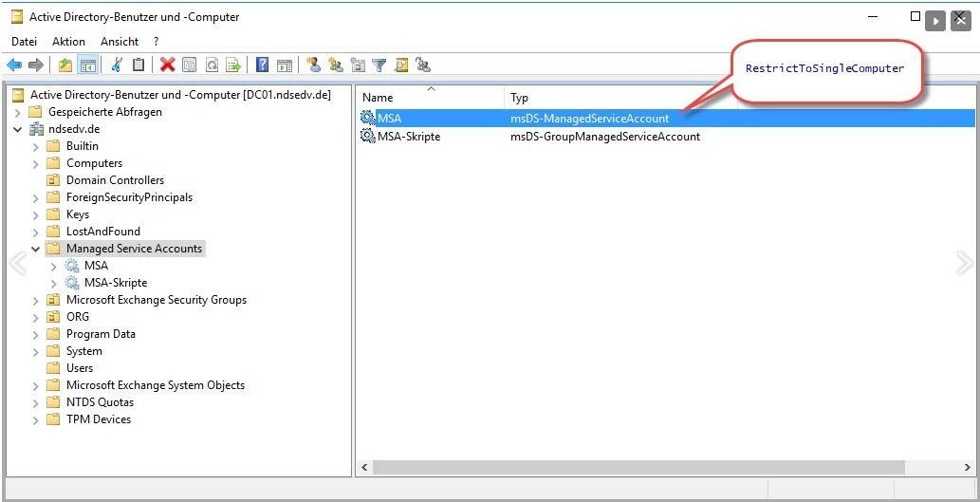Open Help via blue question mark icon
Viewport: 980px width, 502px height.
(262, 65)
